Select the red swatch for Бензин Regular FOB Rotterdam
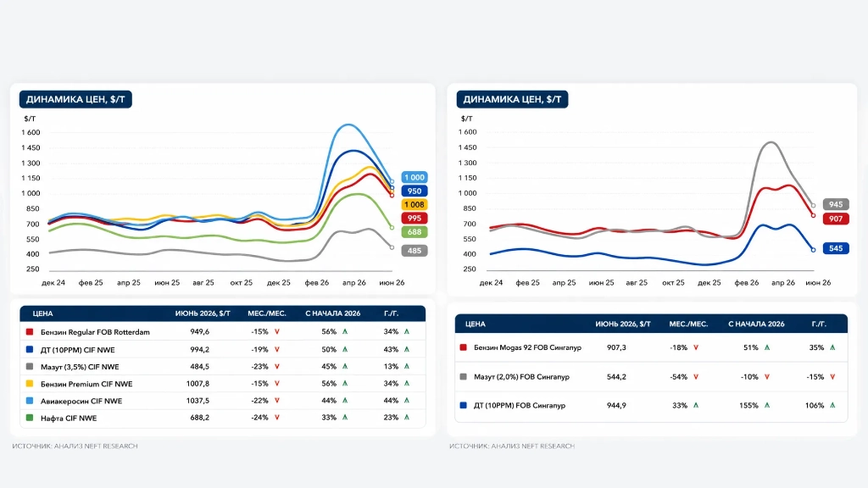This screenshot has height=488, width=868. click(30, 332)
